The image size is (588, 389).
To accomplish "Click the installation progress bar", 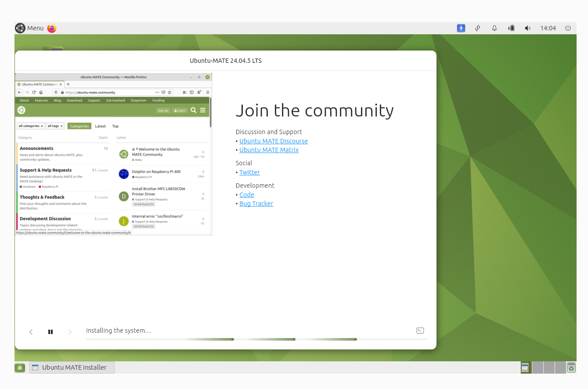I will pyautogui.click(x=257, y=339).
